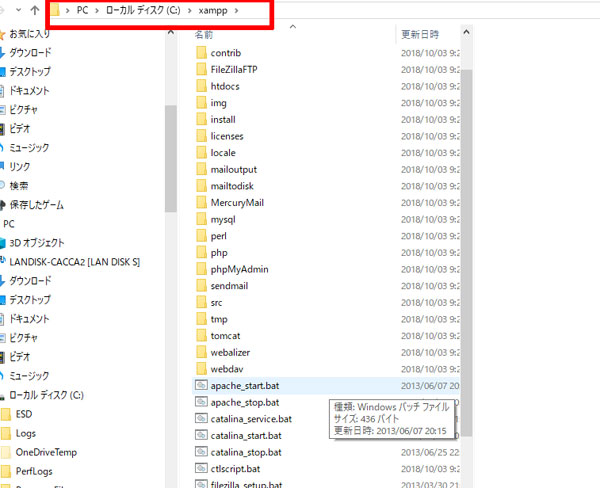Open OneDriveTemp folder in navigation pane
The width and height of the screenshot is (600, 488).
tap(46, 452)
